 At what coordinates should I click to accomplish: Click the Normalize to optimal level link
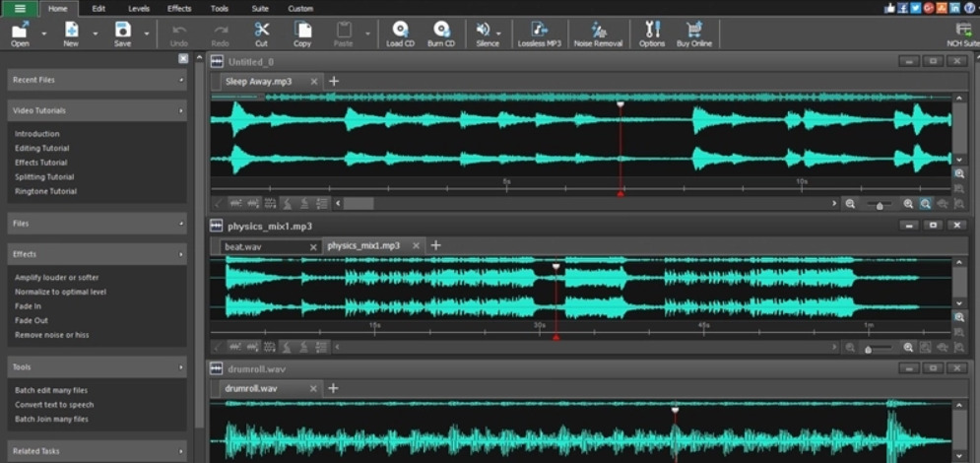coord(60,292)
